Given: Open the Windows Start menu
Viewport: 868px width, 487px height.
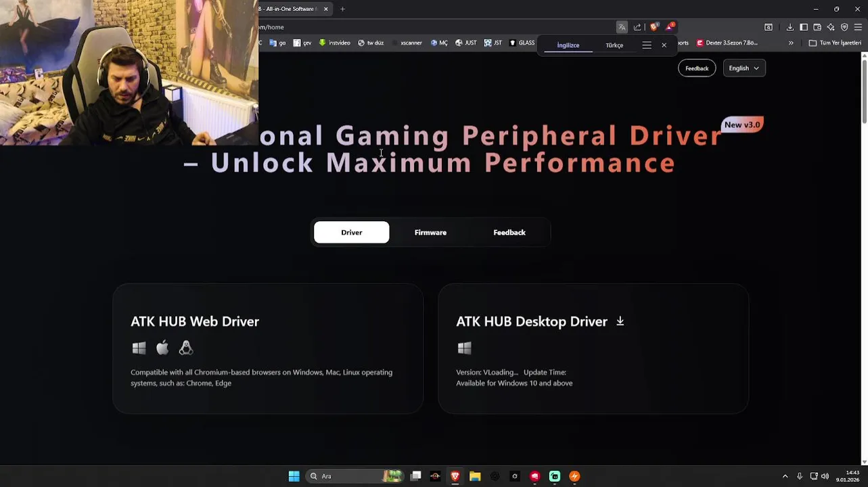Looking at the screenshot, I should pyautogui.click(x=294, y=476).
